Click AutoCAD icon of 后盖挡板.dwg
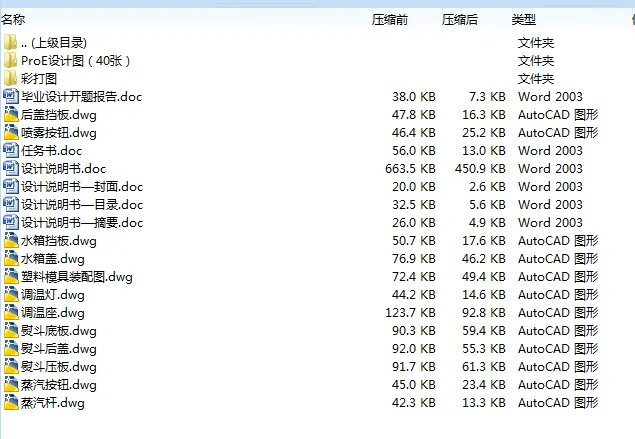Screen dimensions: 635x439 (11, 115)
